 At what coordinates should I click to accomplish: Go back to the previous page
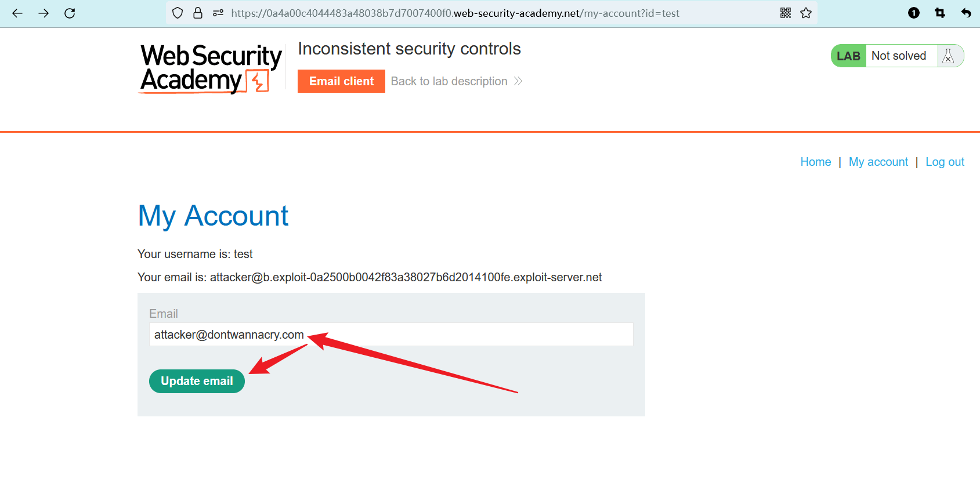click(17, 13)
